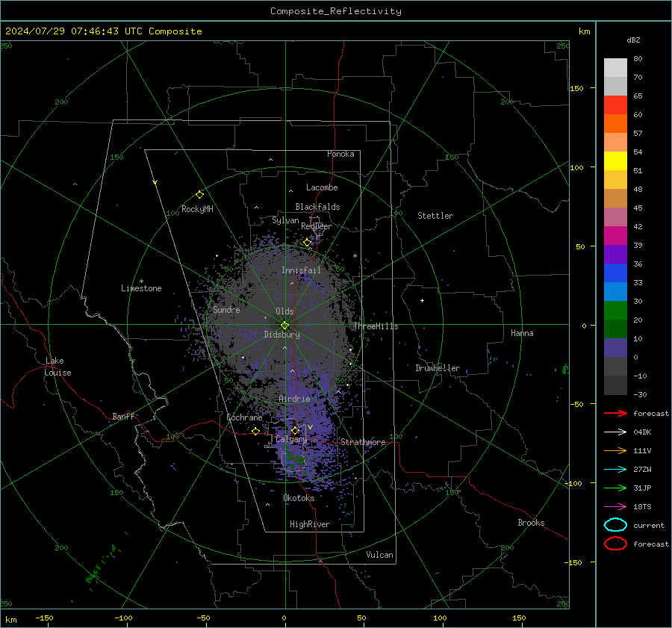
Task: Click the Composite_Reflectivity title text
Action: (x=336, y=11)
